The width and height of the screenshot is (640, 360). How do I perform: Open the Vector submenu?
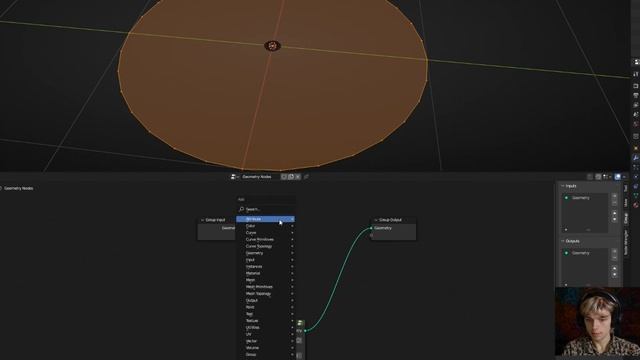tap(265, 341)
